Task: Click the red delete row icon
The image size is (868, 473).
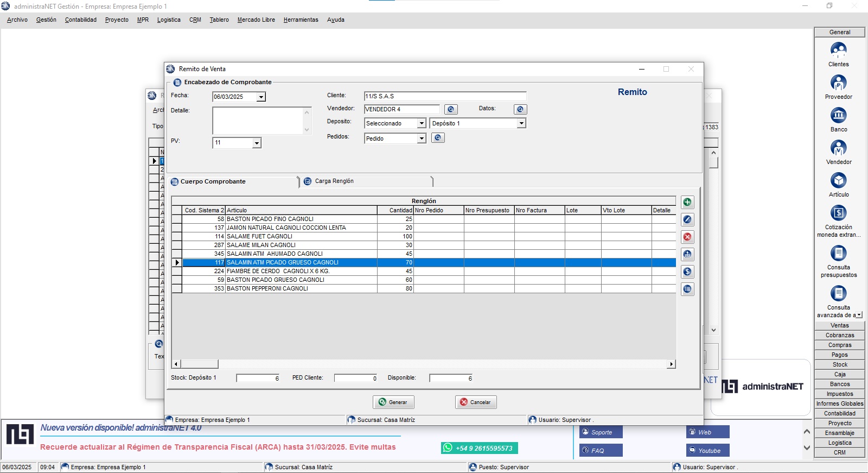Action: click(x=687, y=237)
